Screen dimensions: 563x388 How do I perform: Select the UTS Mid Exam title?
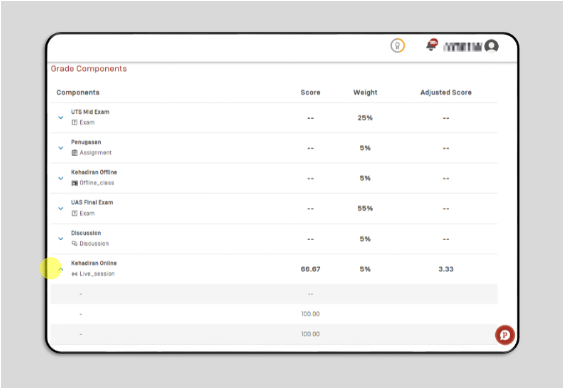(x=90, y=112)
